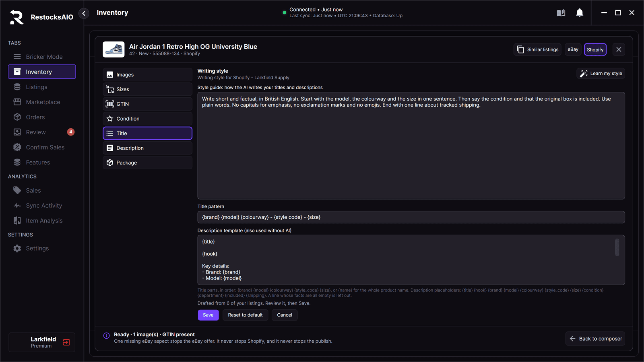The width and height of the screenshot is (644, 362).
Task: Open the Images section
Action: (x=147, y=74)
